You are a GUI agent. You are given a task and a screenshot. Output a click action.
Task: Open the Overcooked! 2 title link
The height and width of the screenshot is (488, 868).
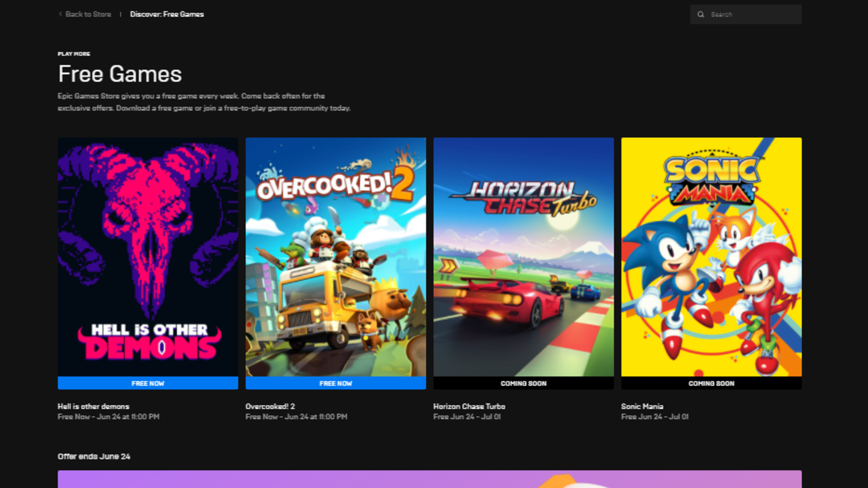pyautogui.click(x=270, y=406)
